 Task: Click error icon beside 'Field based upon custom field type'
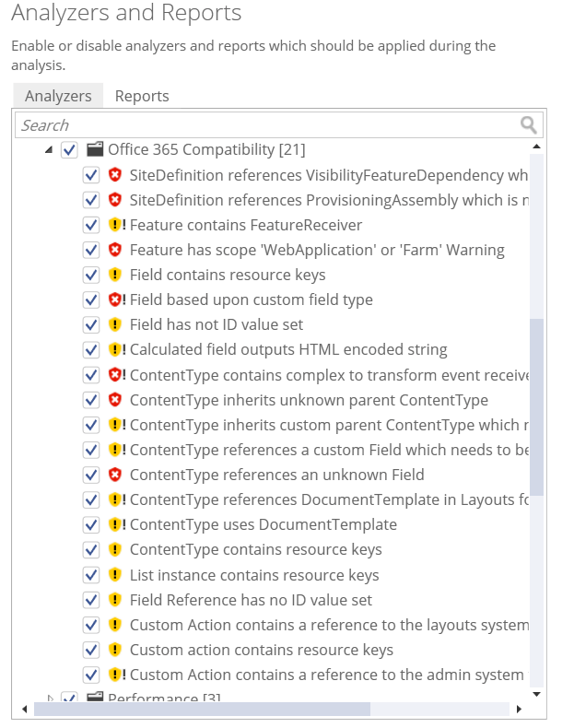click(116, 299)
